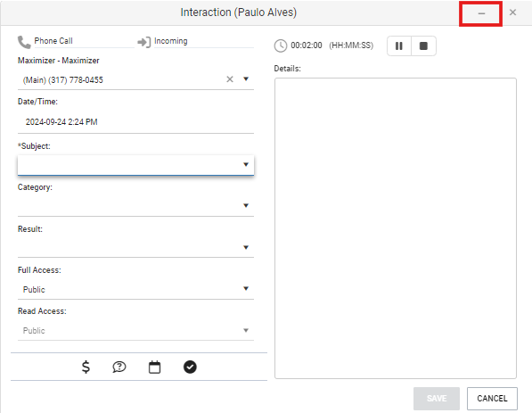Stop the interaction timer
The height and width of the screenshot is (413, 532).
pos(423,45)
